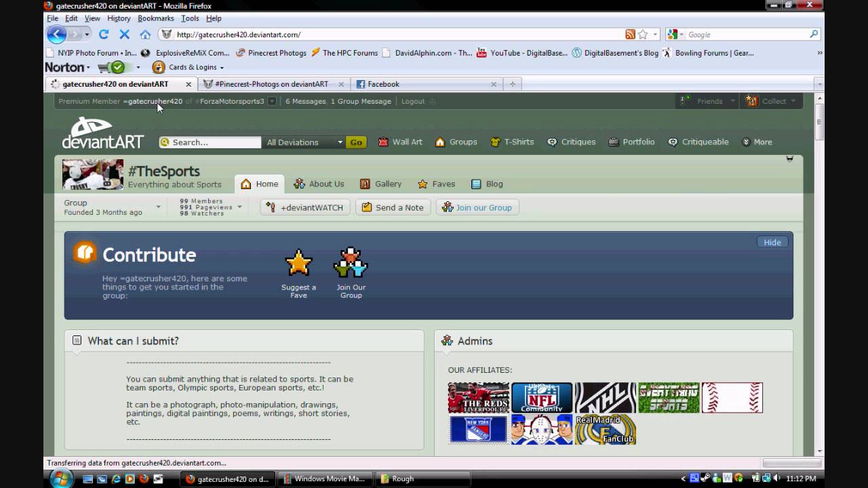
Task: Open the File menu
Action: (52, 18)
